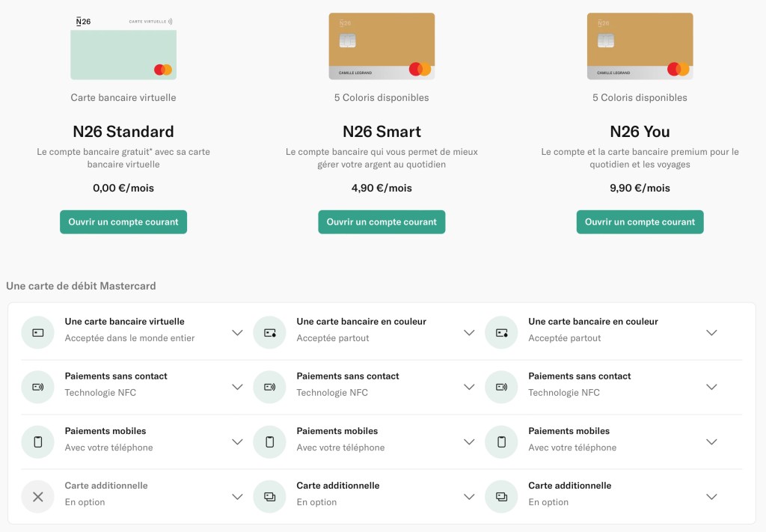
Task: Click the mobile payments phone icon under N26 You
Action: click(502, 441)
